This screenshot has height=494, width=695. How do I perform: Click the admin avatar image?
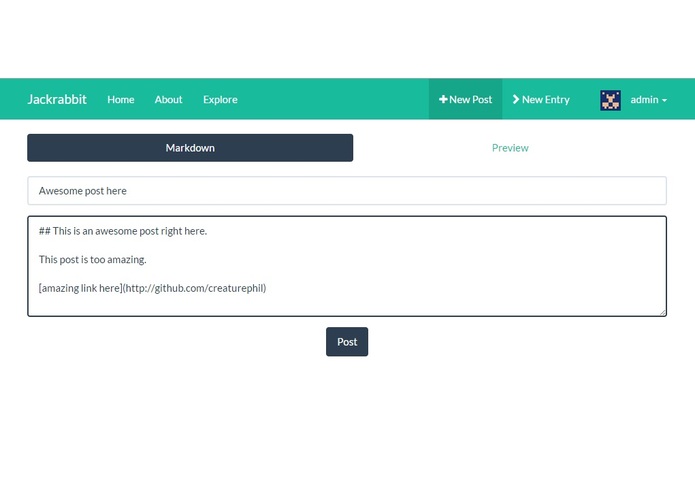610,100
